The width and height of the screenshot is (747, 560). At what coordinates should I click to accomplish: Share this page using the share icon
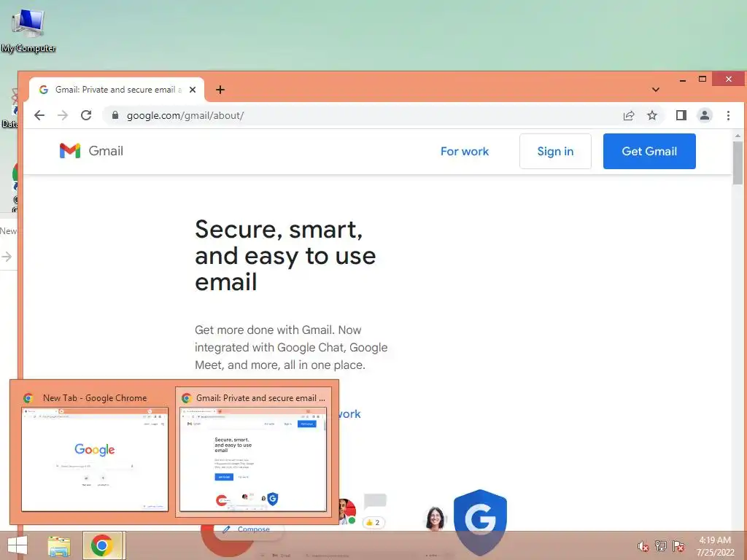pyautogui.click(x=629, y=115)
